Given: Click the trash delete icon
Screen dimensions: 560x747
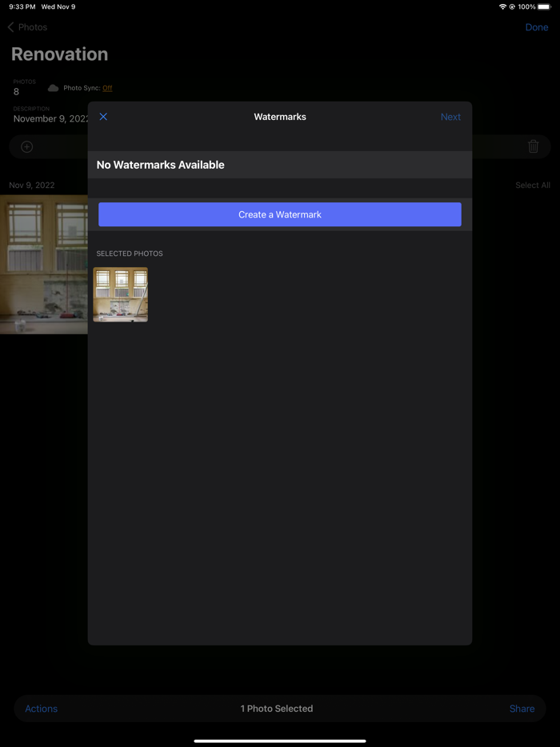Looking at the screenshot, I should point(534,146).
